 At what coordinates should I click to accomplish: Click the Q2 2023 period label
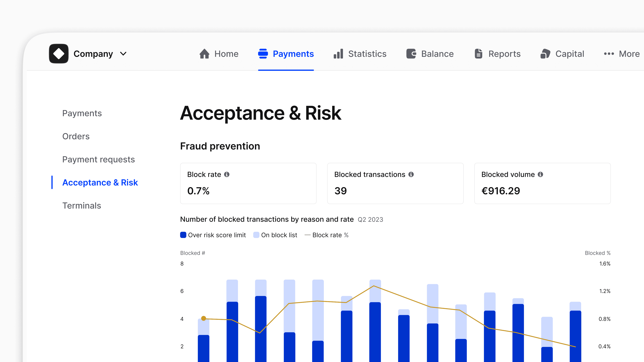click(x=370, y=220)
